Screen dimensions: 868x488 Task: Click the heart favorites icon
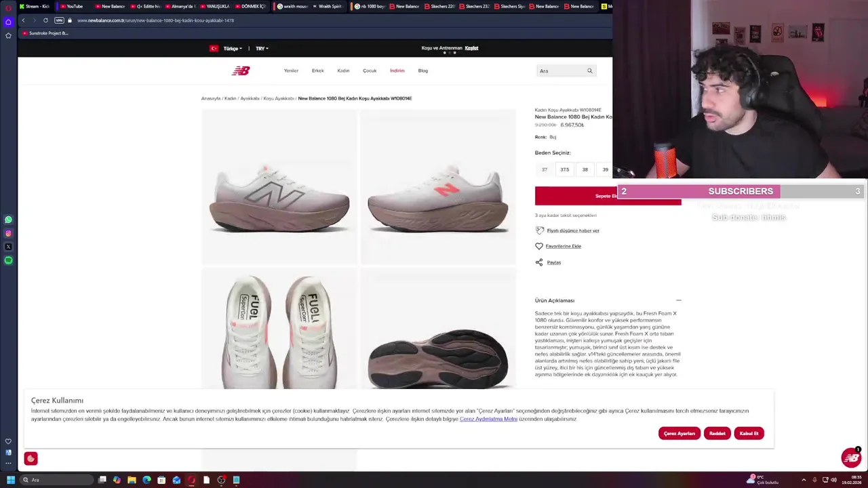pos(539,246)
